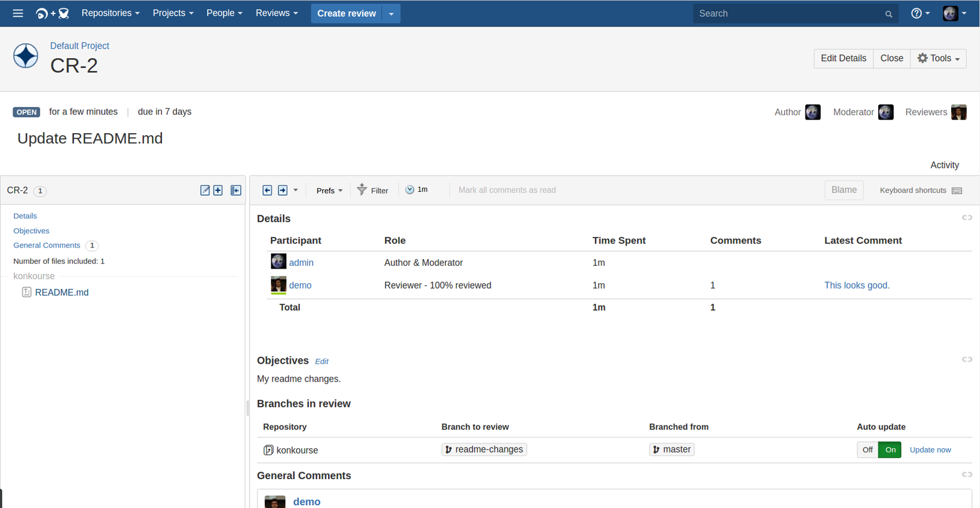The height and width of the screenshot is (508, 980).
Task: Click the 1m time-spent clock icon
Action: 416,190
